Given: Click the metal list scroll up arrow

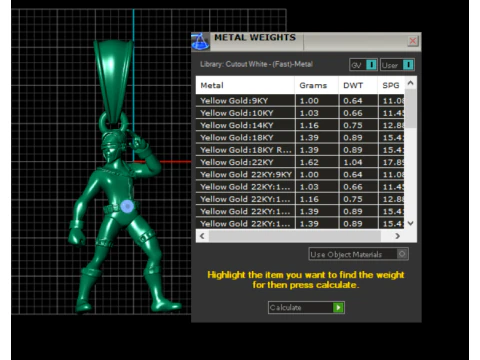Looking at the screenshot, I should [411, 83].
